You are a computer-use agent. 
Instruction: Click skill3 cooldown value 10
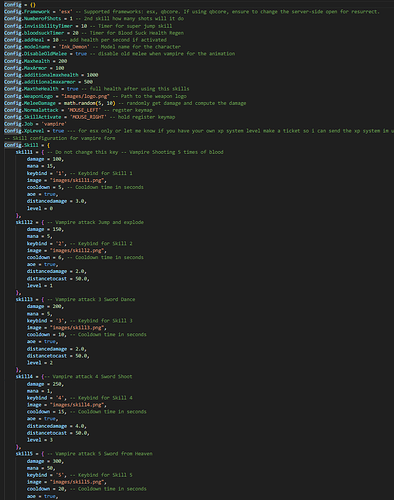click(61, 335)
